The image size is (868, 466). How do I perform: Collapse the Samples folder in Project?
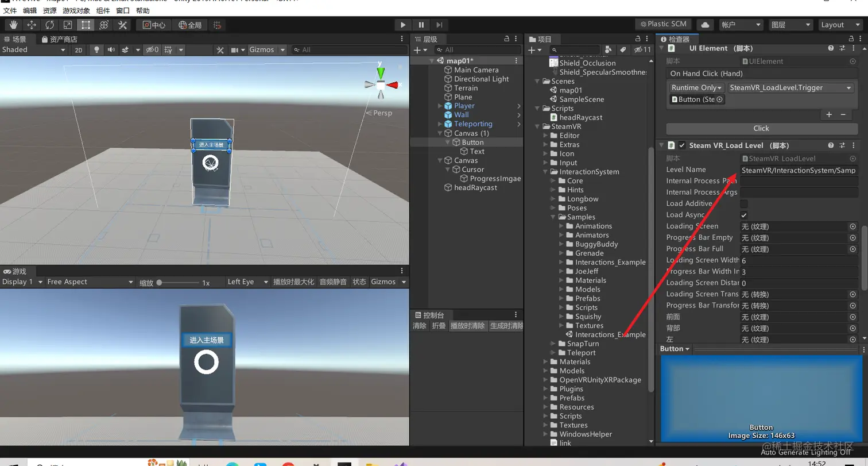pos(554,217)
